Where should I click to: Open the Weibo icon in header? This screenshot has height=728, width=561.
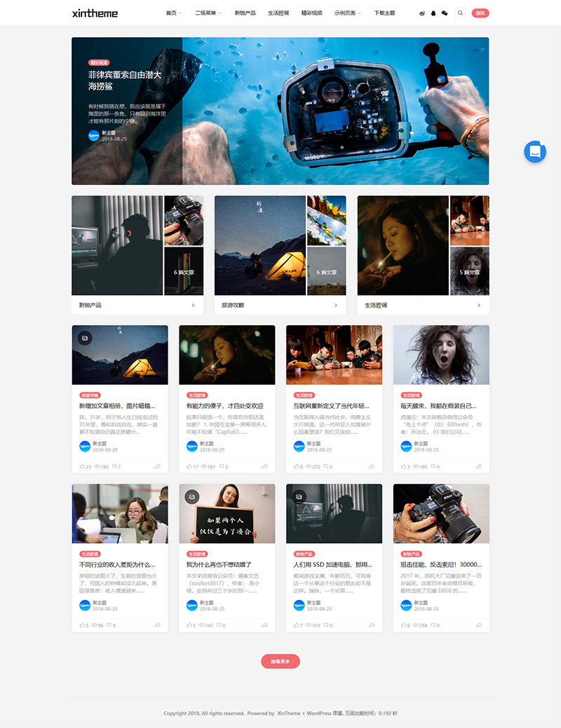[422, 13]
